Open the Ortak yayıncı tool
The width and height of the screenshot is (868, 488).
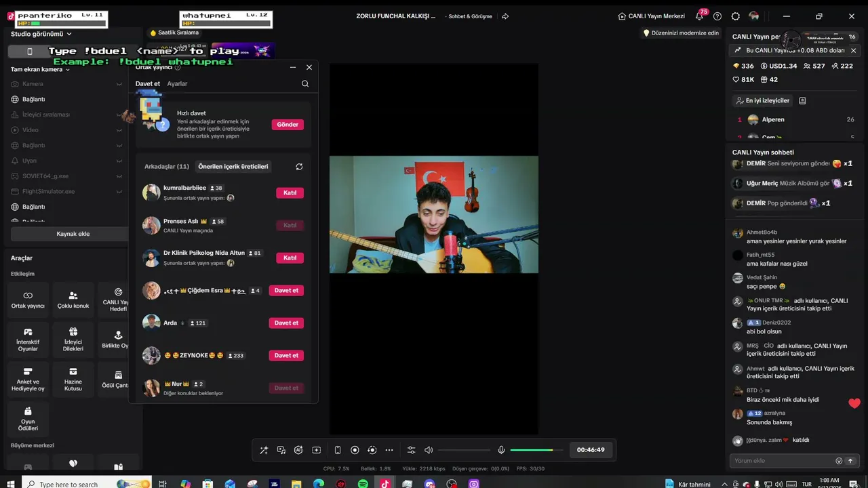click(x=28, y=300)
